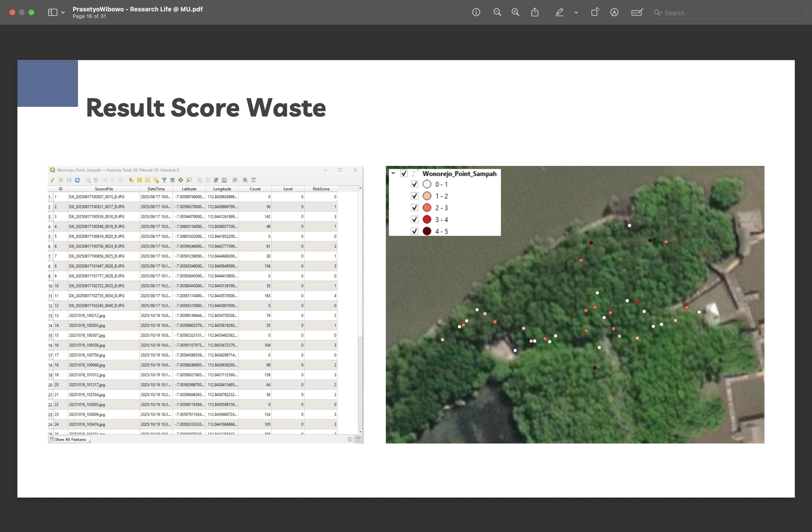Open the Fill and Sign tool
Screen dimensions: 812x532
click(637, 12)
